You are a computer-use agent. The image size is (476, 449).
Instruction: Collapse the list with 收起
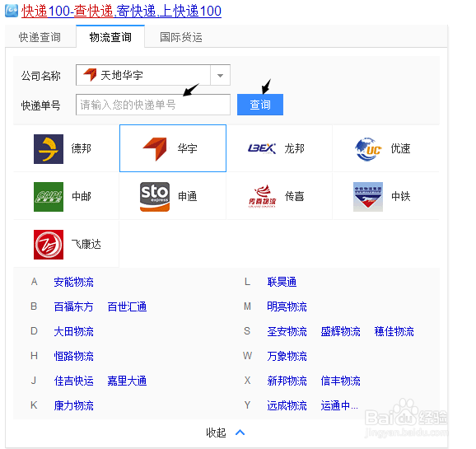pyautogui.click(x=216, y=433)
